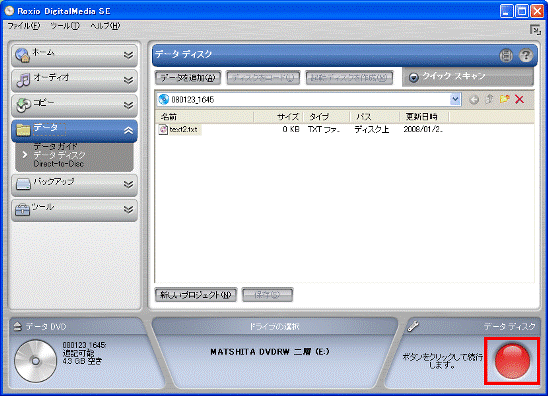Click the 0 KB size cell
The image size is (548, 396).
(x=291, y=129)
